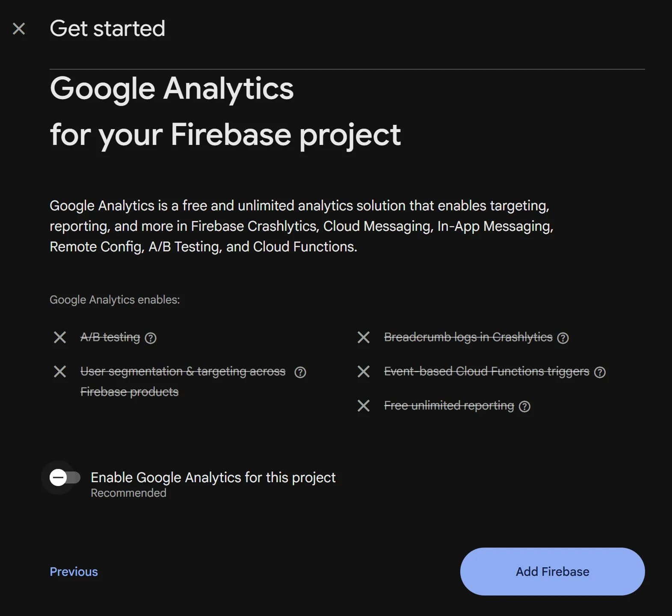Click the X icon beside Breadcrumb logs
672x616 pixels.
pos(364,338)
